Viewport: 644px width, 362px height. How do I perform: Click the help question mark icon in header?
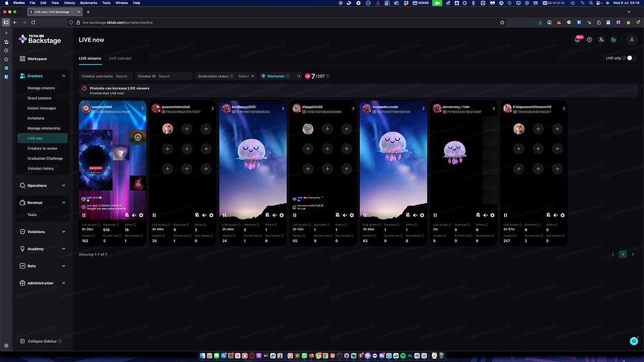(589, 40)
